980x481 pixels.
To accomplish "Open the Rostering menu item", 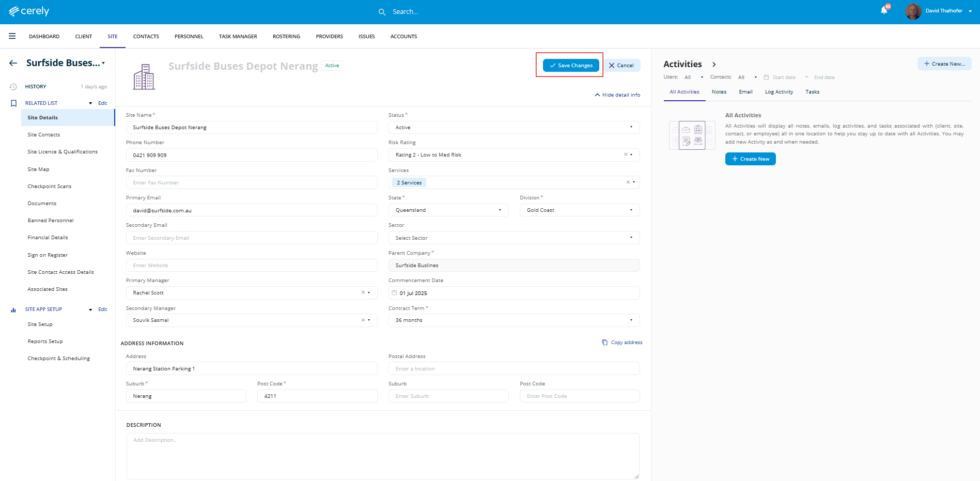I will coord(286,37).
